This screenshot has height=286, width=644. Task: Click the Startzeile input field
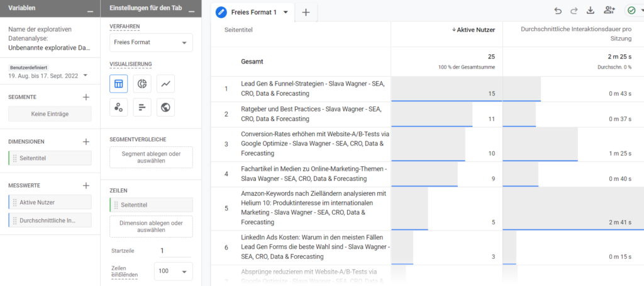175,251
